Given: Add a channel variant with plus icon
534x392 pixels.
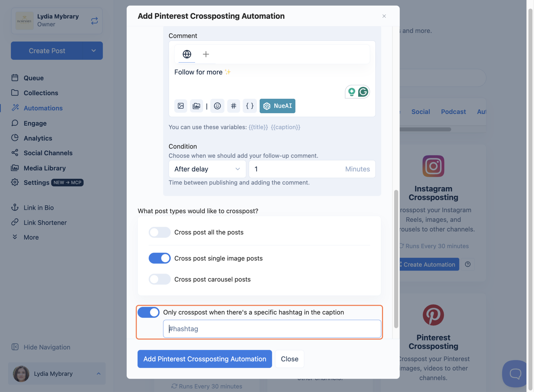Looking at the screenshot, I should (x=206, y=54).
